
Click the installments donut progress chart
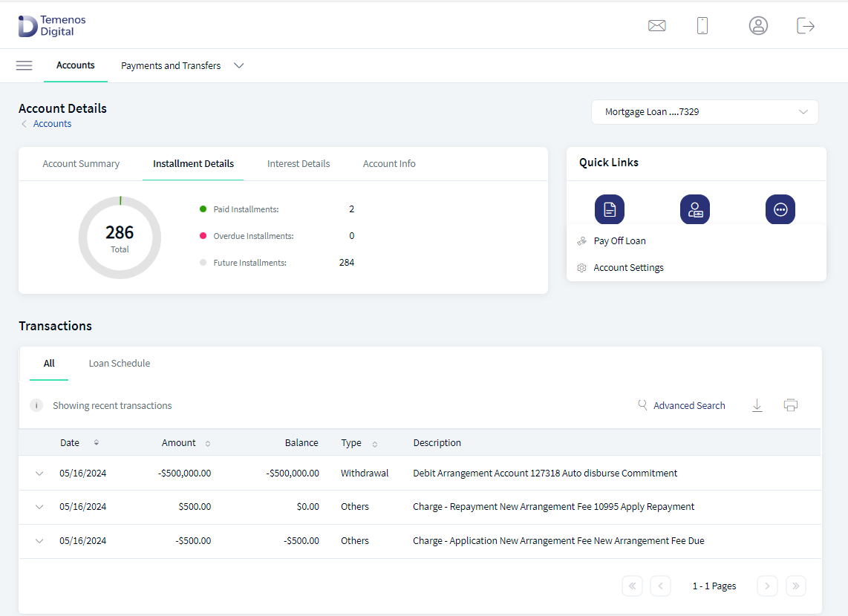click(x=120, y=237)
